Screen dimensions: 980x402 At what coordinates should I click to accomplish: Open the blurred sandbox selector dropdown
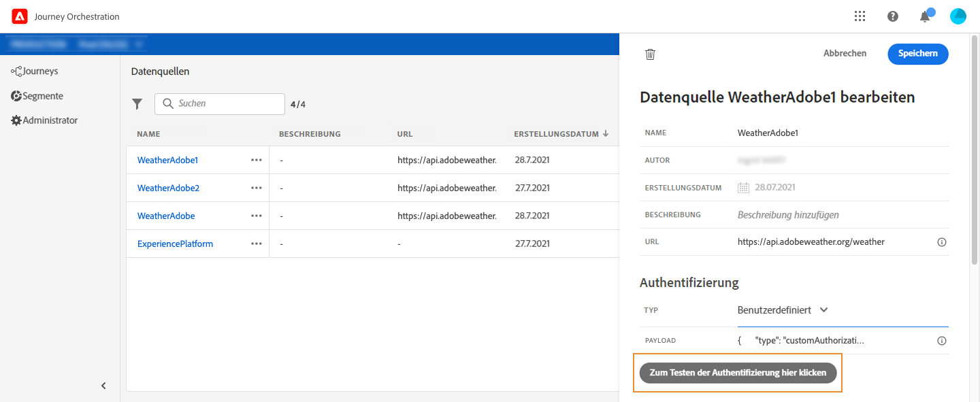click(78, 44)
